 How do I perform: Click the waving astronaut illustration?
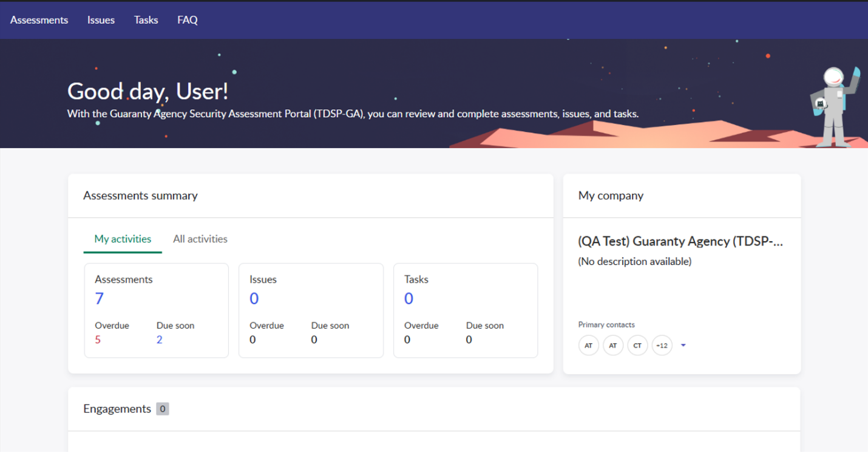(835, 106)
